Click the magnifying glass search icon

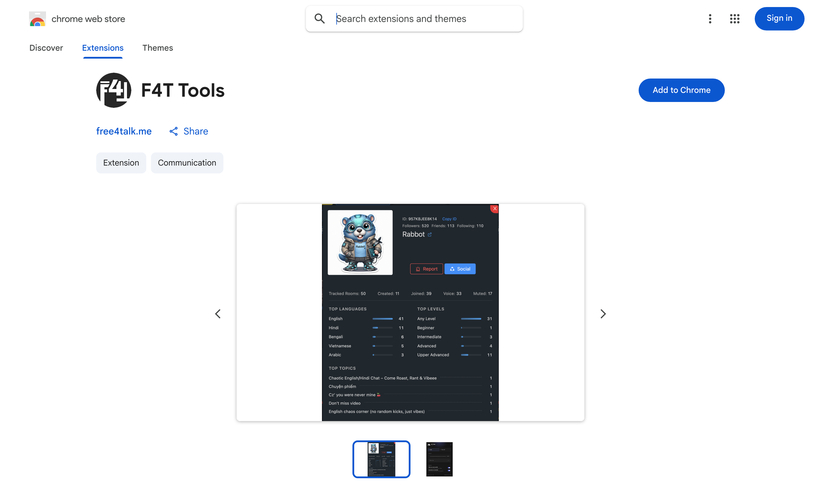click(320, 19)
